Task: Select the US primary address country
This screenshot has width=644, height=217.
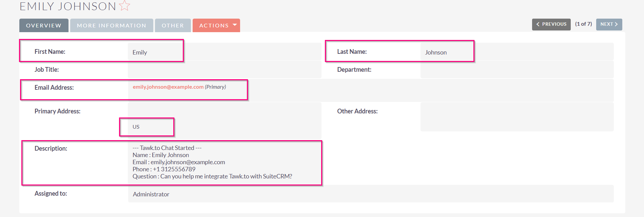Action: tap(136, 127)
